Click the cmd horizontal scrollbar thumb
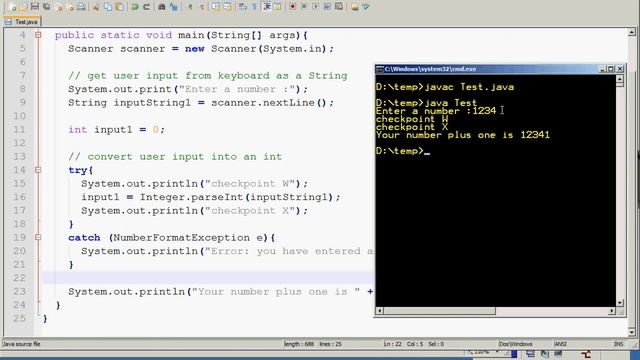This screenshot has height=360, width=640. coord(440,311)
